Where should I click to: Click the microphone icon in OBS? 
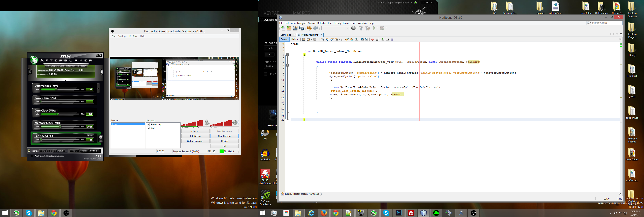click(x=207, y=122)
